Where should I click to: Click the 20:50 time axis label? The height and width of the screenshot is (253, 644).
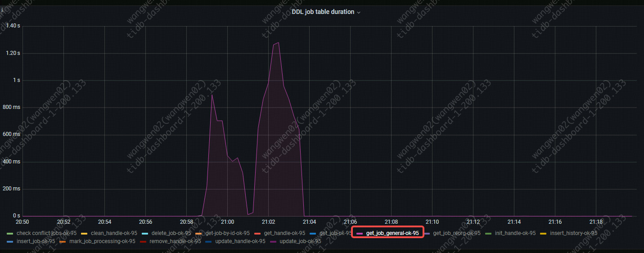pyautogui.click(x=23, y=222)
